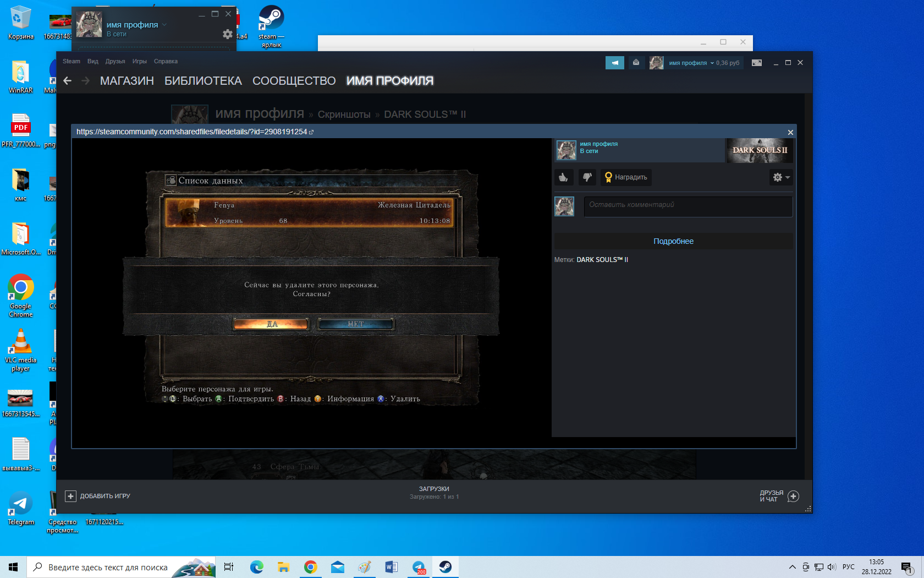Rate screenshot with thumbs up
924x578 pixels.
pyautogui.click(x=564, y=177)
